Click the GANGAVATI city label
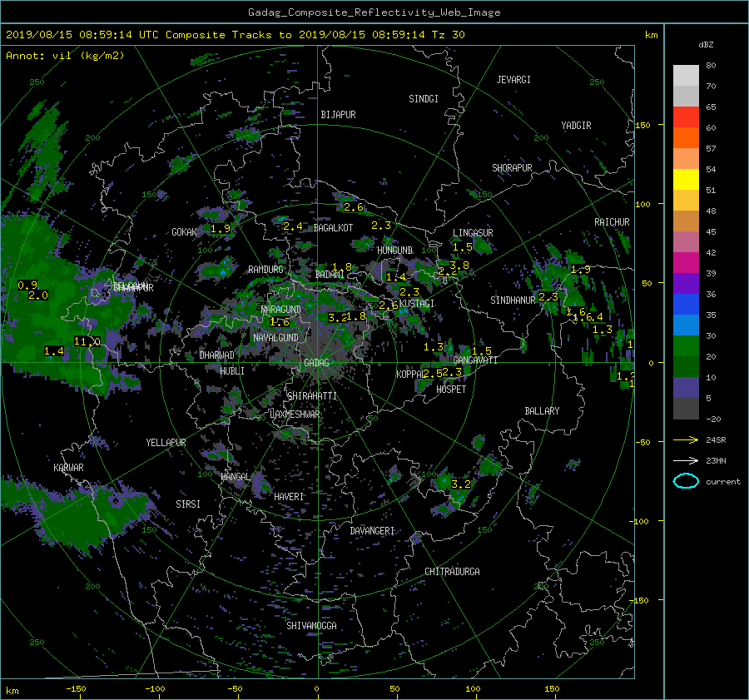 [x=475, y=360]
